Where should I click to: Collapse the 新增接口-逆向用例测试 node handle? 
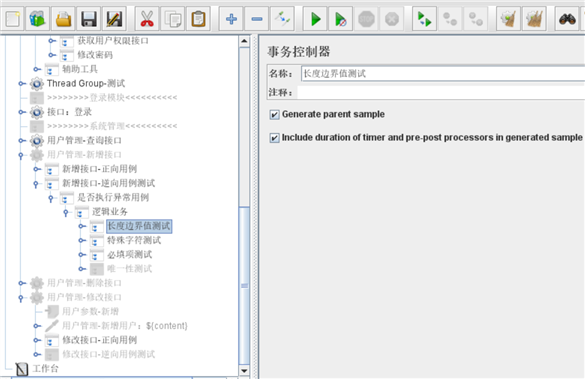click(36, 184)
